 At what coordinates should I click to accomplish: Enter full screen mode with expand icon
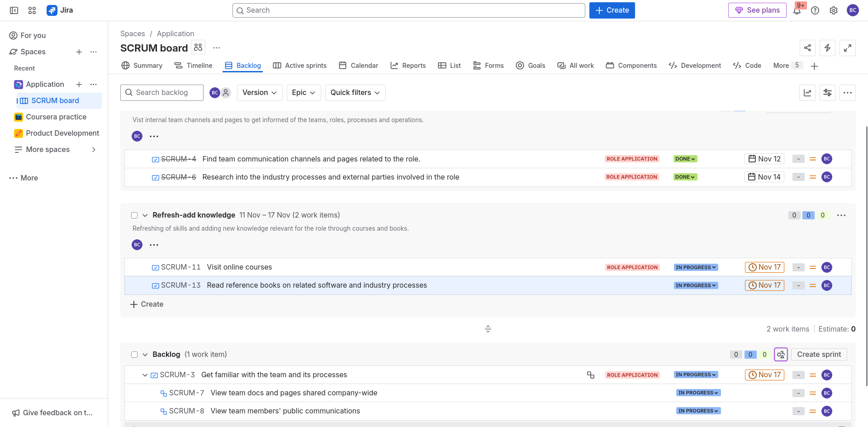tap(847, 48)
